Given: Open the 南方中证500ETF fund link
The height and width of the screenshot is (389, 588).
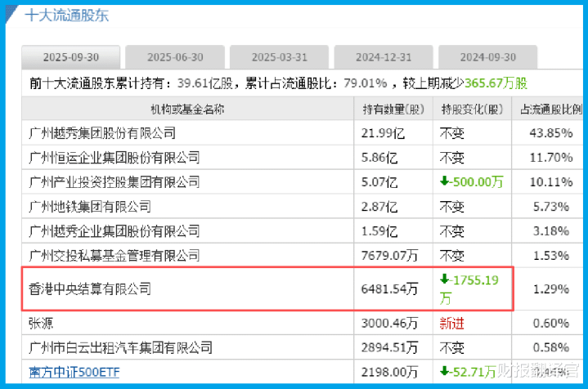Looking at the screenshot, I should pyautogui.click(x=74, y=372).
